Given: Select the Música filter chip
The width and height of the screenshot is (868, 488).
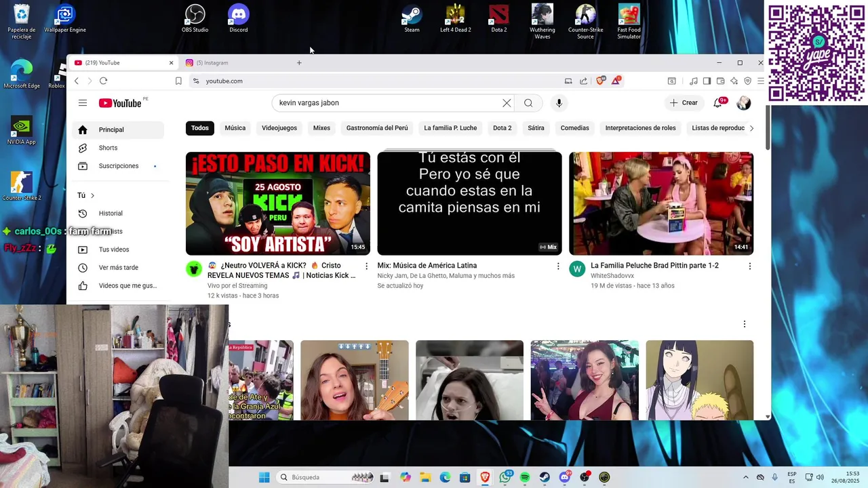Looking at the screenshot, I should (x=235, y=128).
